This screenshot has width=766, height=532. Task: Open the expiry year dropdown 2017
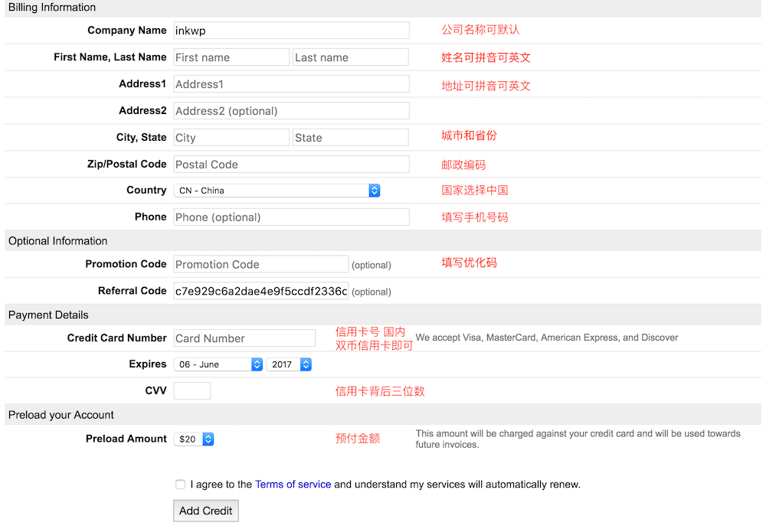click(289, 364)
